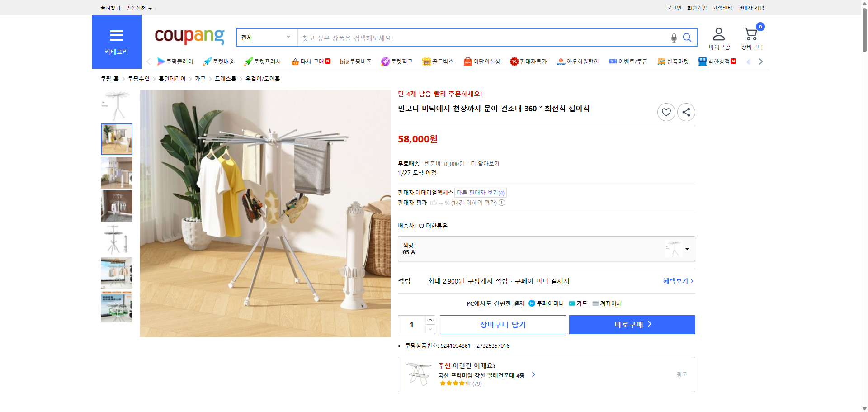
Task: Open 다른 판매자 보기(4) link
Action: pyautogui.click(x=480, y=192)
